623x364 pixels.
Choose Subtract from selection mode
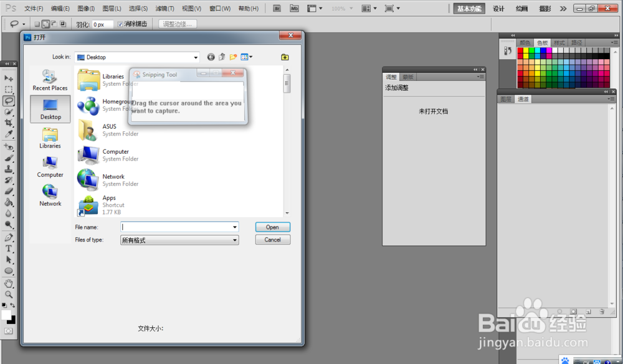click(54, 24)
